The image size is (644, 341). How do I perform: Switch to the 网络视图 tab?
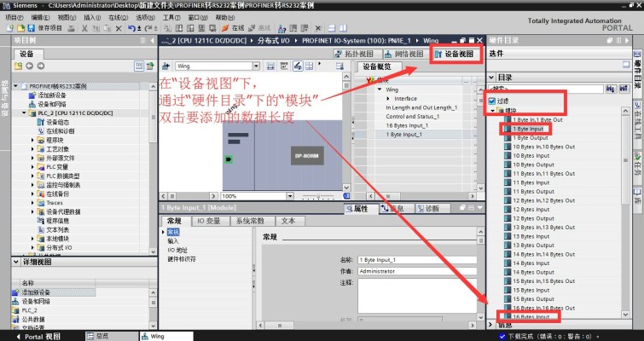point(403,54)
